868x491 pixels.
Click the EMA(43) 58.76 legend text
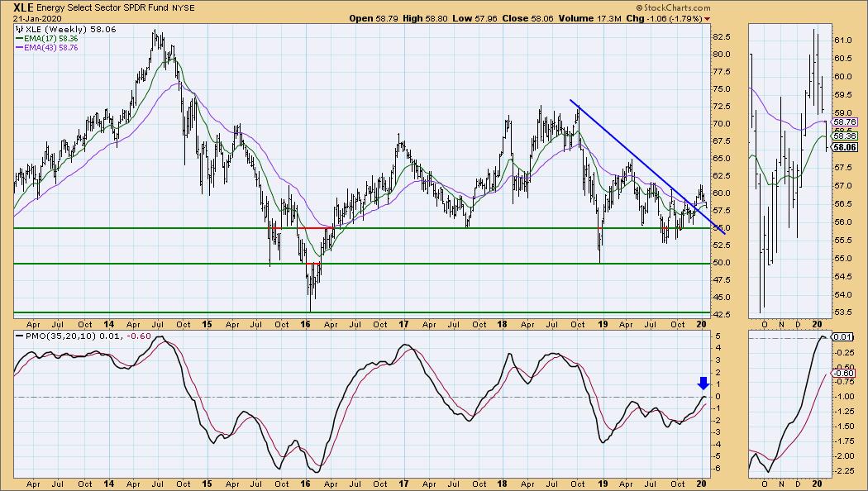click(x=51, y=48)
